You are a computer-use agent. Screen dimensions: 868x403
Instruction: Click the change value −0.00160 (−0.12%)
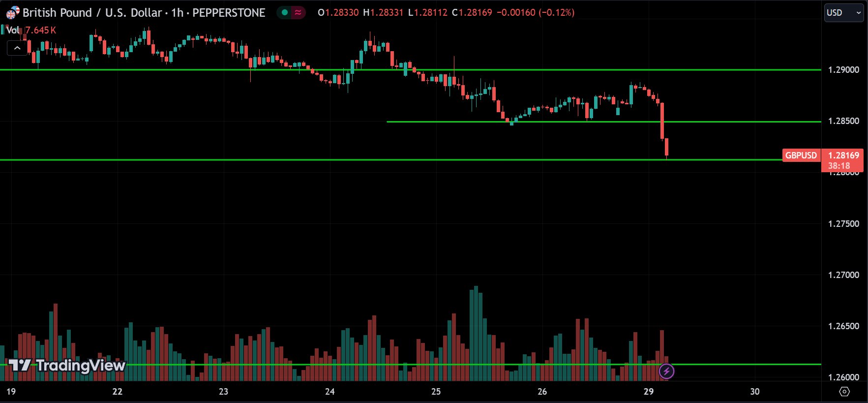[536, 13]
